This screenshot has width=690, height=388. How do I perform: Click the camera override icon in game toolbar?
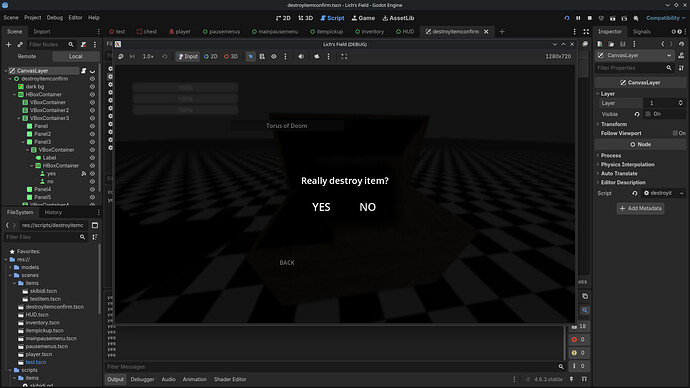coord(316,56)
